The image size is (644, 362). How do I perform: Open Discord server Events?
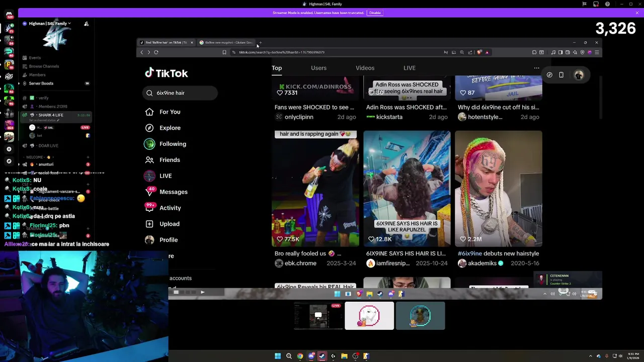point(34,58)
